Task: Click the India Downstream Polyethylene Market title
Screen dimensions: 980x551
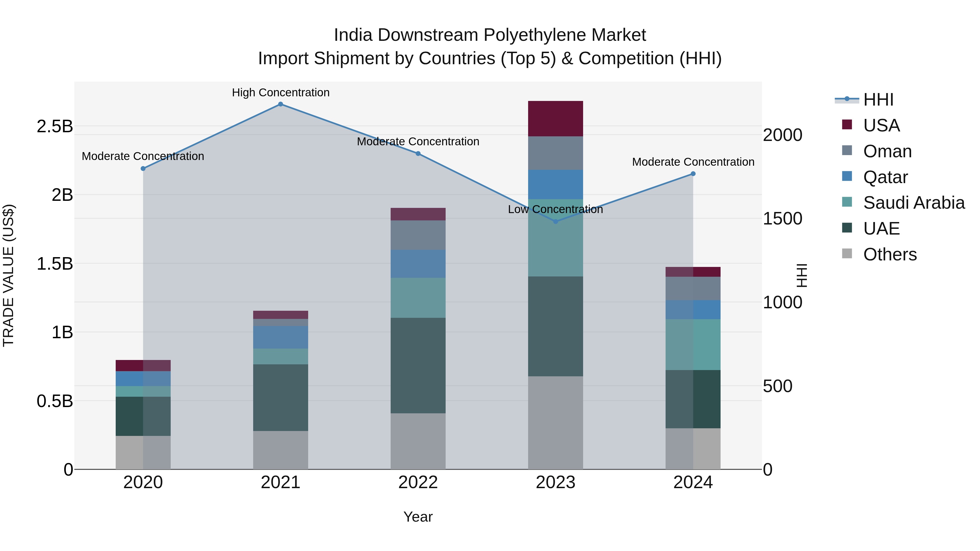Action: (490, 35)
